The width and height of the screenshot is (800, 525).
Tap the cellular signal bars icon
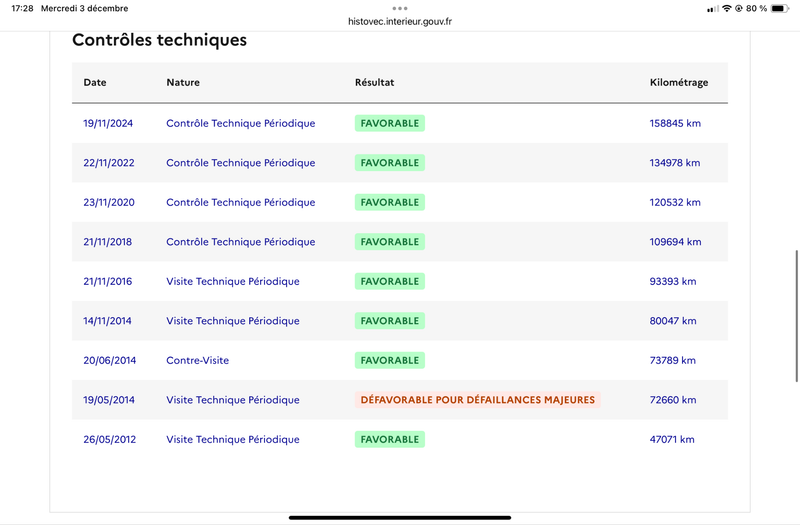[712, 8]
